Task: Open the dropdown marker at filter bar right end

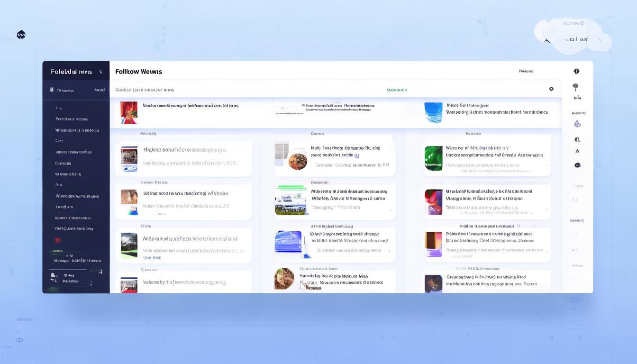Action: (x=551, y=89)
